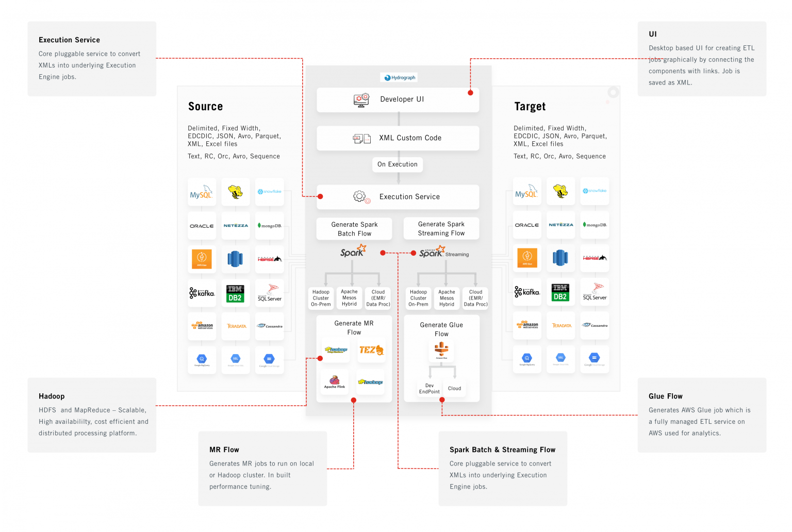This screenshot has height=532, width=792.
Task: Select Kafka logo in Target panel
Action: click(527, 292)
